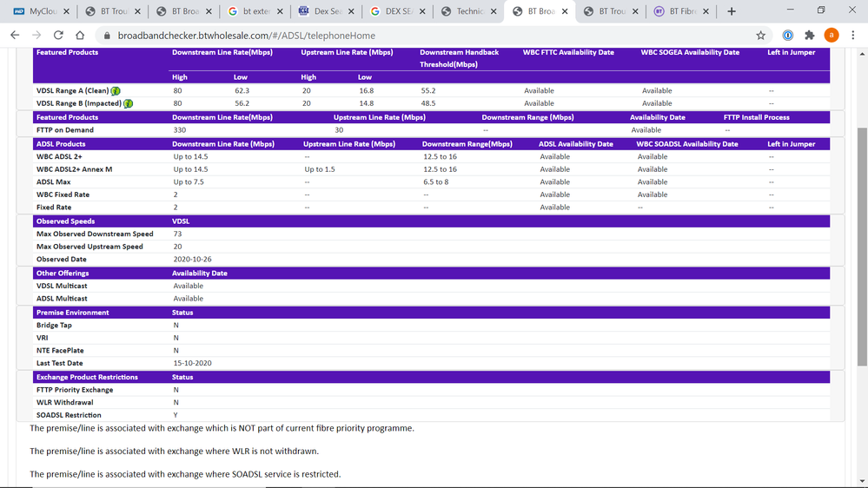Screen dimensions: 868x488
Task: Switch to the BT Fibre tab
Action: (679, 11)
